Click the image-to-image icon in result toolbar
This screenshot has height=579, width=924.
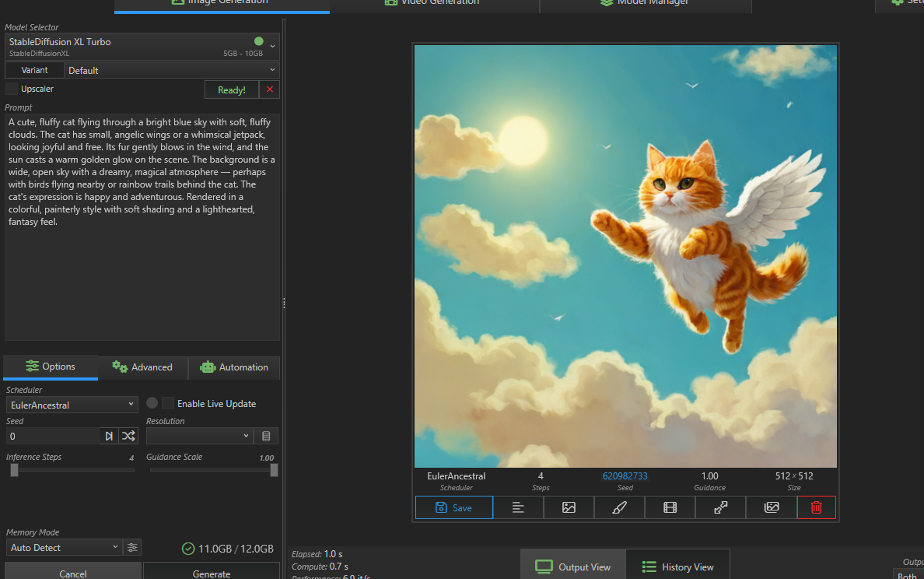(x=569, y=507)
